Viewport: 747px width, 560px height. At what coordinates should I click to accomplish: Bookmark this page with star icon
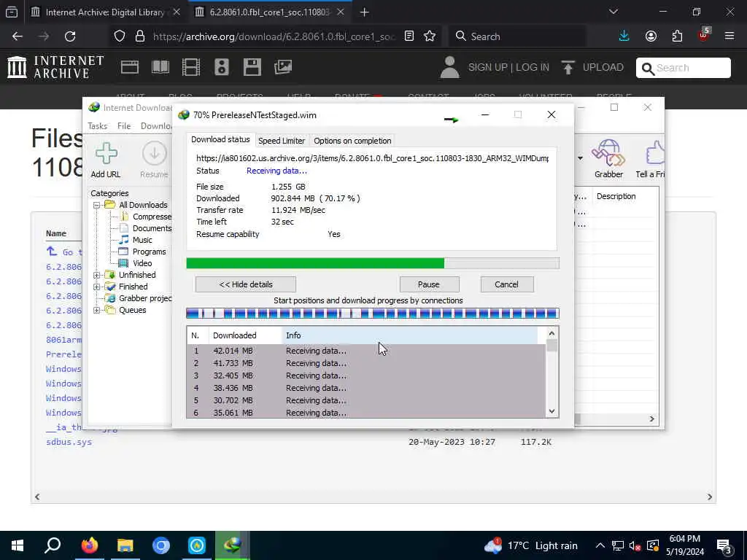coord(430,36)
